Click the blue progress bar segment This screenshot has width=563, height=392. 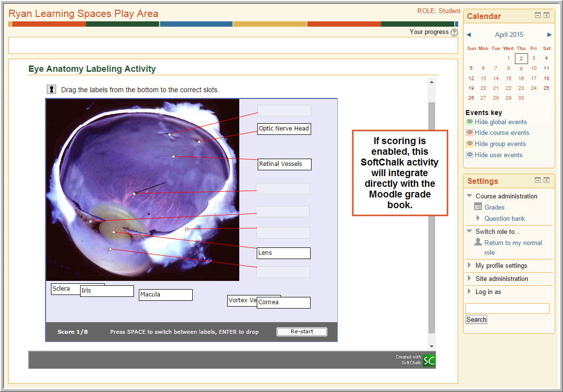click(196, 24)
